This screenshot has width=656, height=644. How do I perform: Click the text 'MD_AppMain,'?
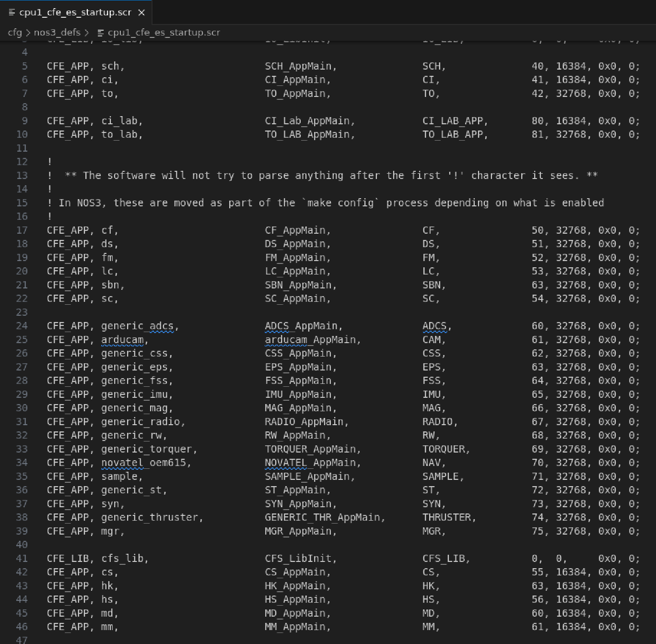[298, 613]
